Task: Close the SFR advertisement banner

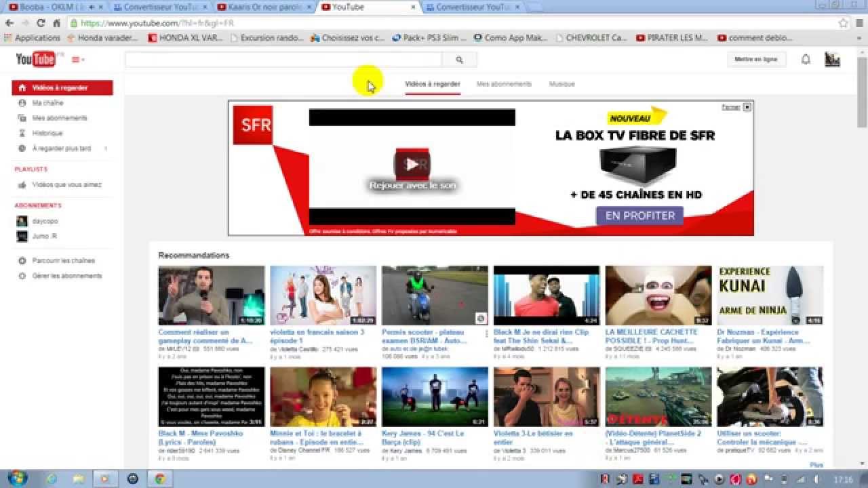Action: coord(747,107)
